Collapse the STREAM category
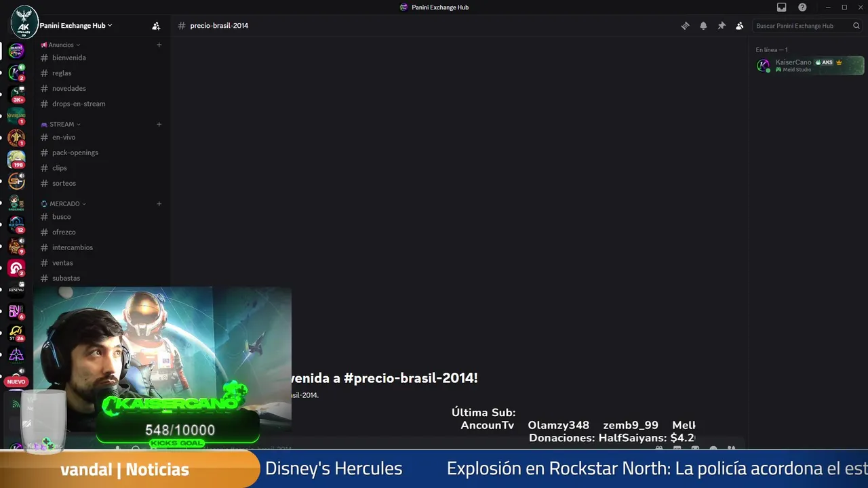 (61, 124)
